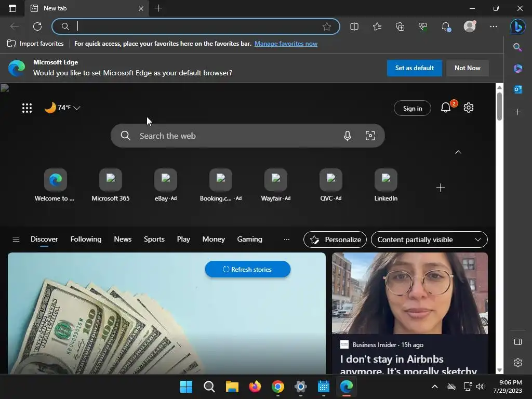Open Windows Start menu
This screenshot has width=532, height=399.
point(186,387)
